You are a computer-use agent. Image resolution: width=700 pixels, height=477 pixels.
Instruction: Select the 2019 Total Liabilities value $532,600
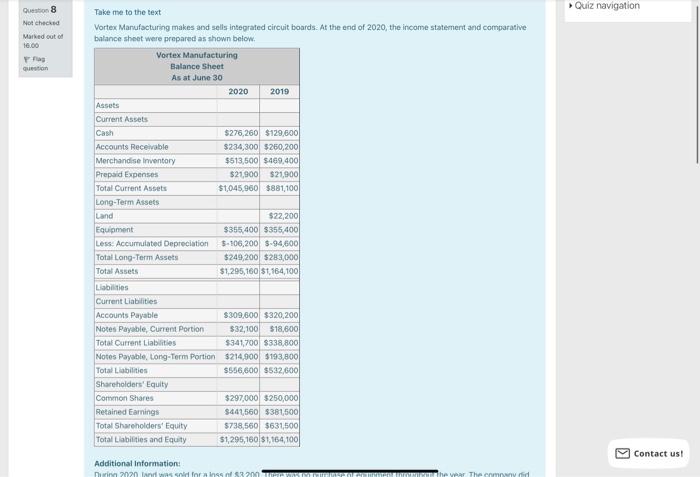click(x=281, y=371)
